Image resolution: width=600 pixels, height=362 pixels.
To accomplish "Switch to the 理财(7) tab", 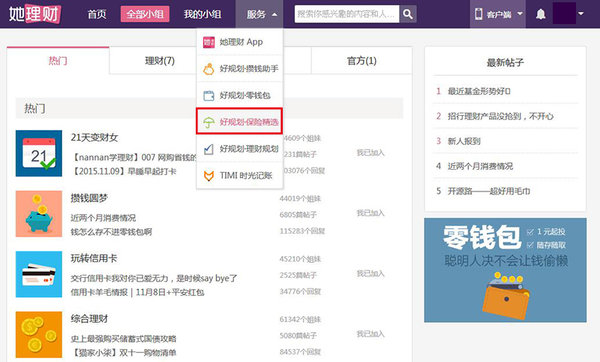I will tap(160, 60).
